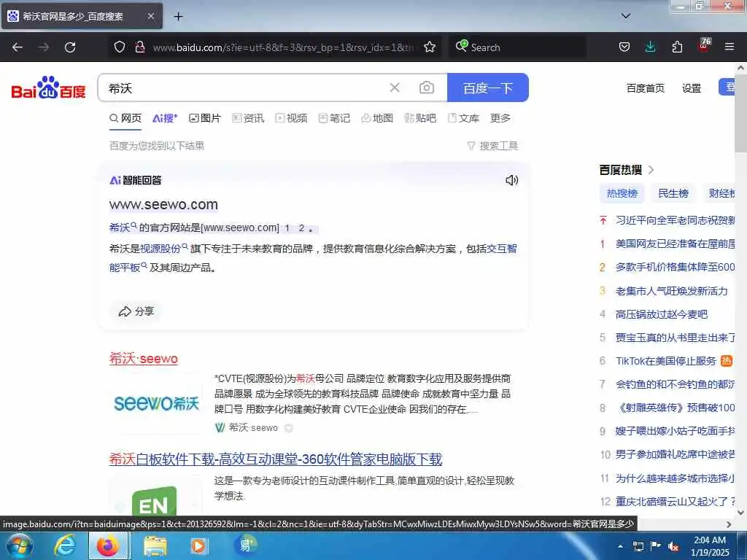747x560 pixels.
Task: Click the seewo希沃 logo thumbnail
Action: (156, 403)
